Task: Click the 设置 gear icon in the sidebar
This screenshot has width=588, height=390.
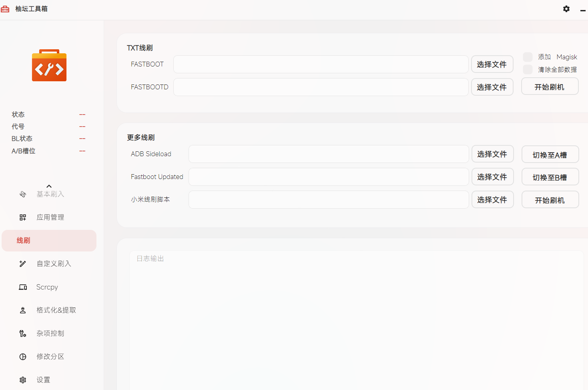Action: (23, 380)
